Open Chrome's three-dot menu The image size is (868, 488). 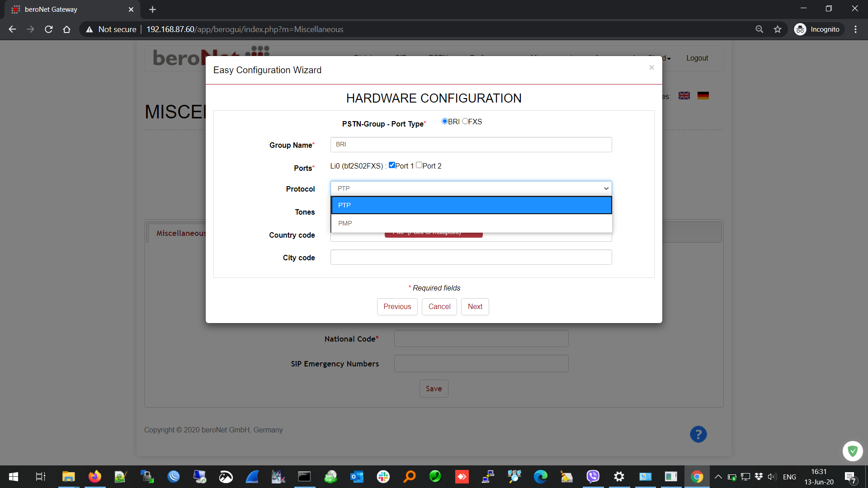pyautogui.click(x=855, y=29)
